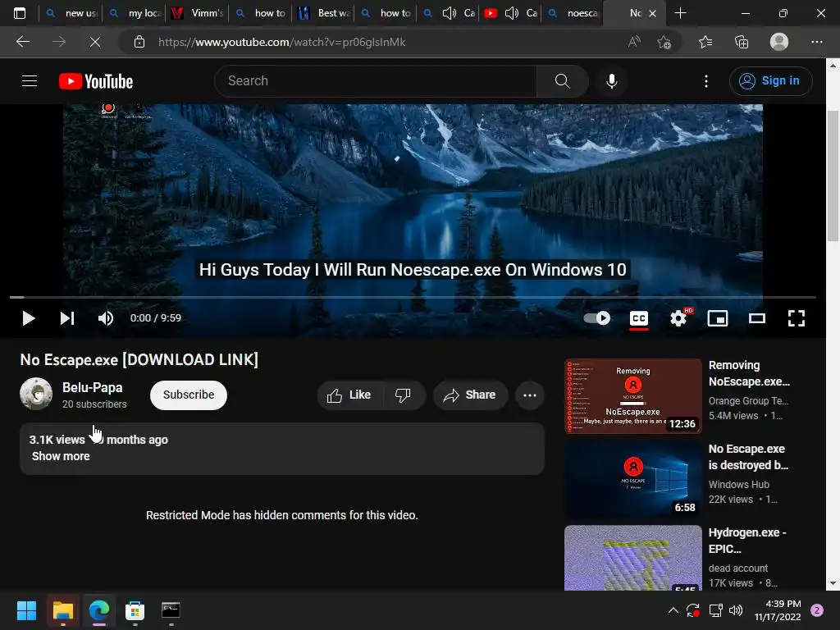Toggle closed captions
Image resolution: width=840 pixels, height=630 pixels.
tap(638, 319)
